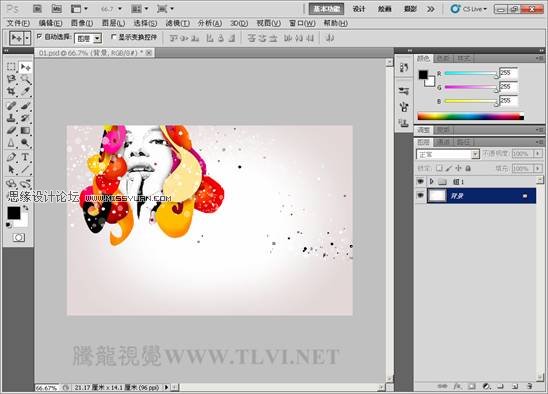Screen dimensions: 548x394
Task: Open the 滤镜(T) menu
Action: pyautogui.click(x=178, y=23)
